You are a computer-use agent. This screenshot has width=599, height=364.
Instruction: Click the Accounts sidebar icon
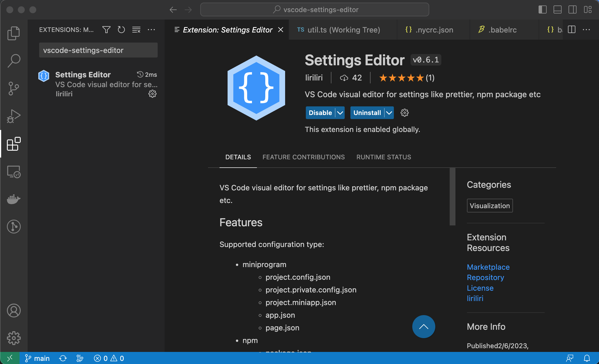point(13,309)
